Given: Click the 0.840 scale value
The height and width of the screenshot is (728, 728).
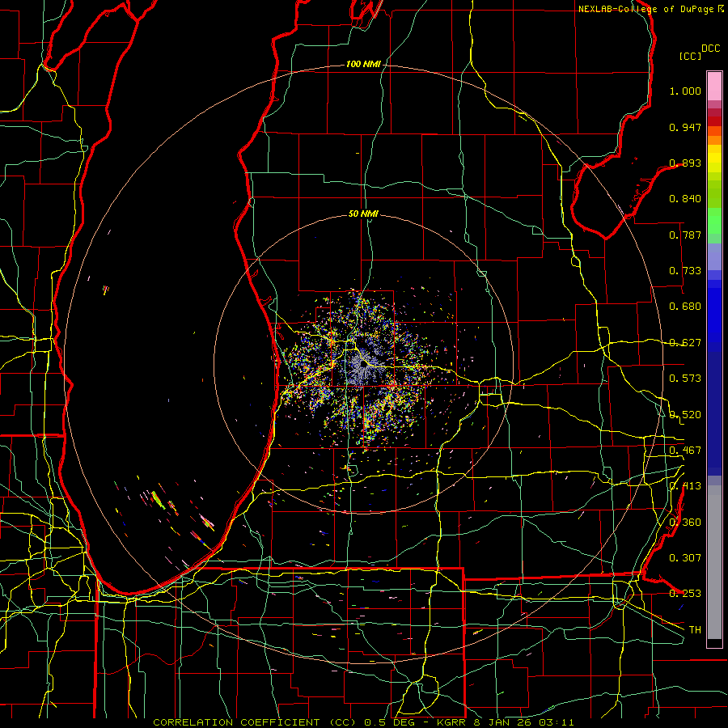Looking at the screenshot, I should [x=685, y=199].
